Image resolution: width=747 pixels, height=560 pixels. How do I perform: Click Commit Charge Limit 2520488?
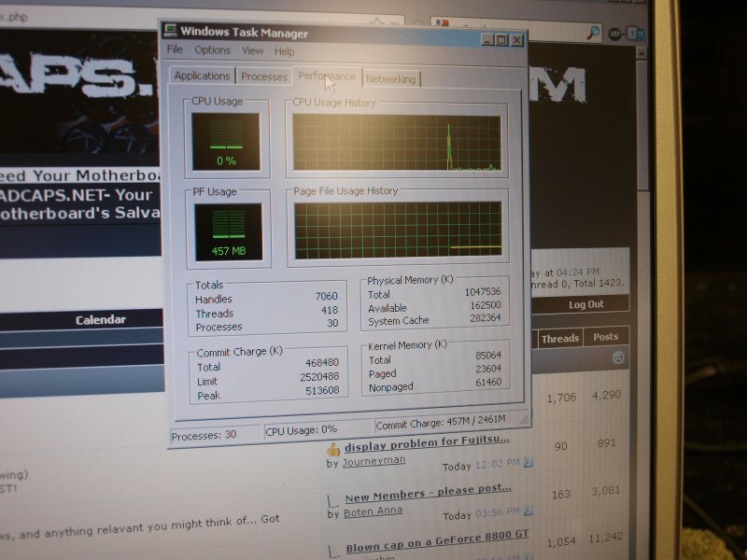(x=319, y=377)
